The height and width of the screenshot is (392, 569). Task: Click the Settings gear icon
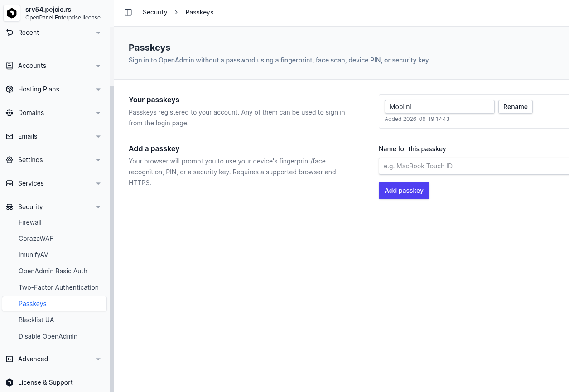[x=10, y=160]
